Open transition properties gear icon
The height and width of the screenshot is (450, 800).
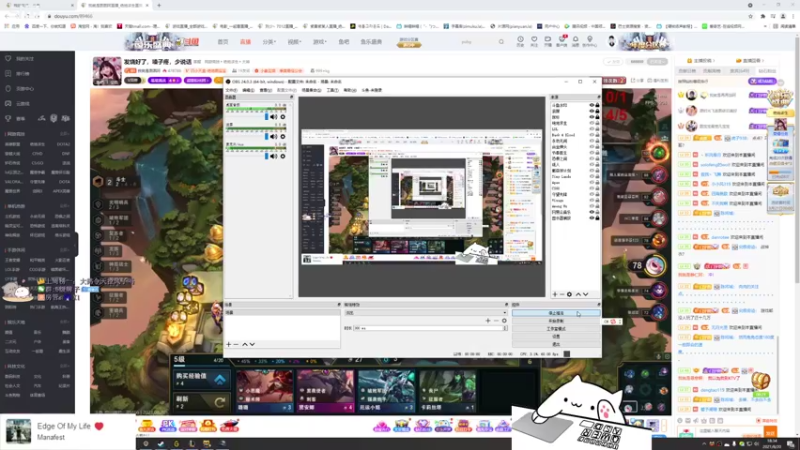point(504,321)
